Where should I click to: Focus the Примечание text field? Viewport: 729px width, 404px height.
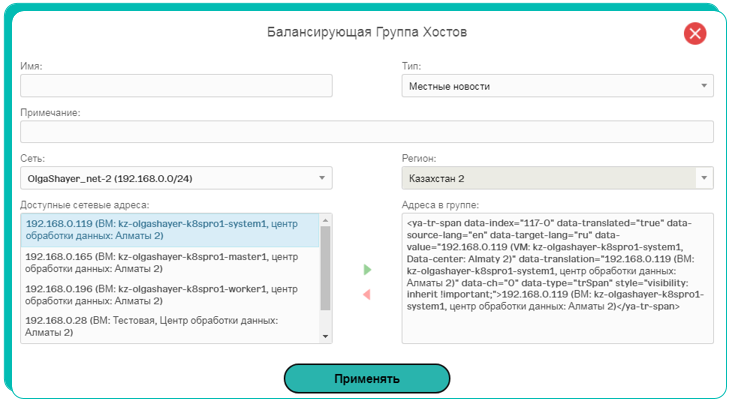tap(367, 132)
